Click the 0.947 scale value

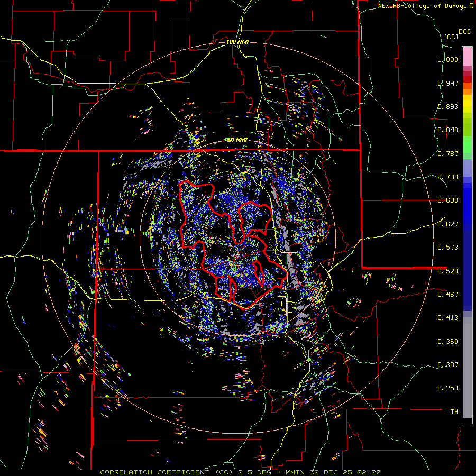[448, 83]
